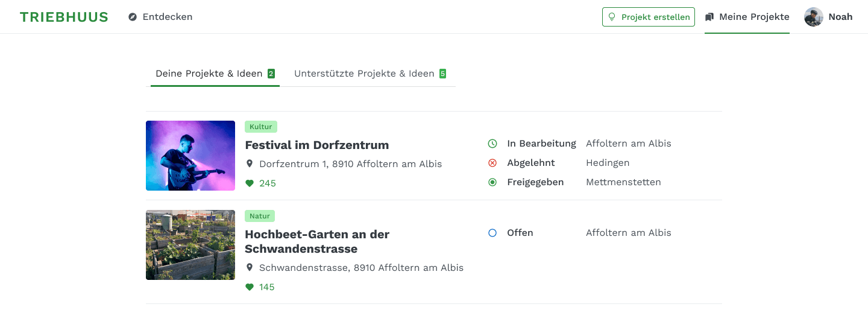868x333 pixels.
Task: Open Noah's profile avatar
Action: pos(813,17)
